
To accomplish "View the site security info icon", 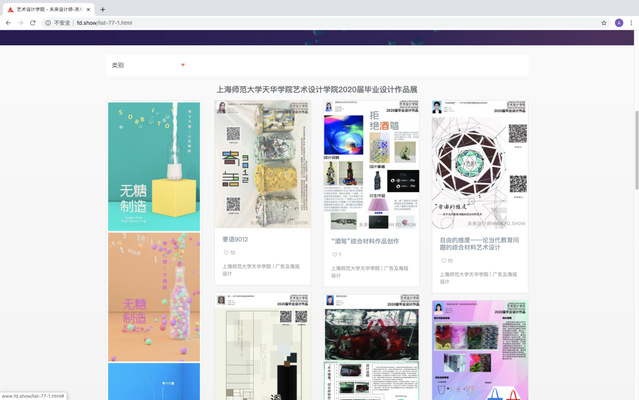I will click(x=48, y=23).
